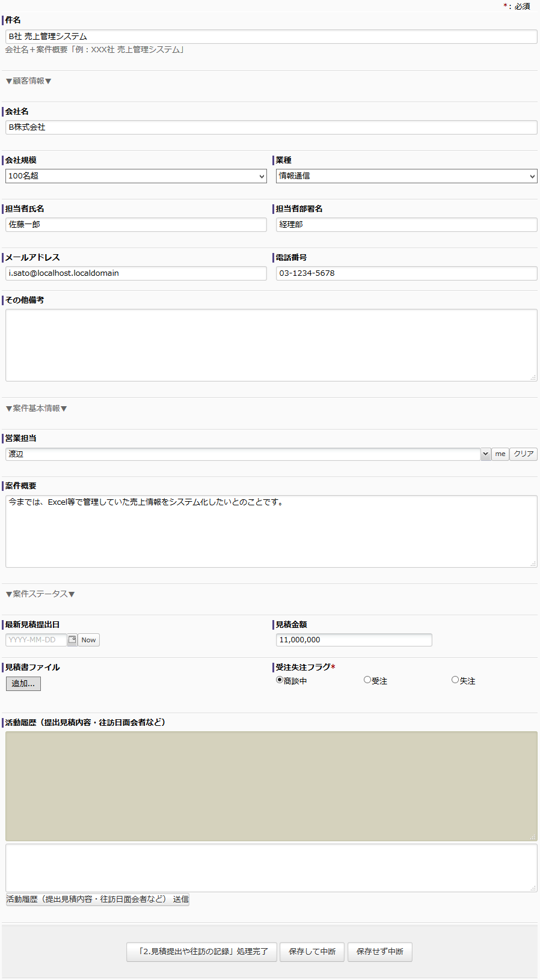Image resolution: width=540 pixels, height=980 pixels.
Task: Click into the 見積金額 field
Action: [354, 640]
